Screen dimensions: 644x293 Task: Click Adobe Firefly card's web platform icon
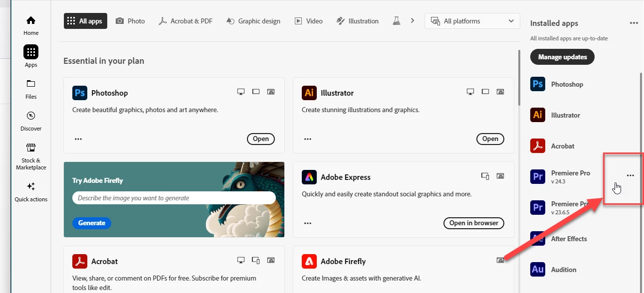click(x=500, y=260)
